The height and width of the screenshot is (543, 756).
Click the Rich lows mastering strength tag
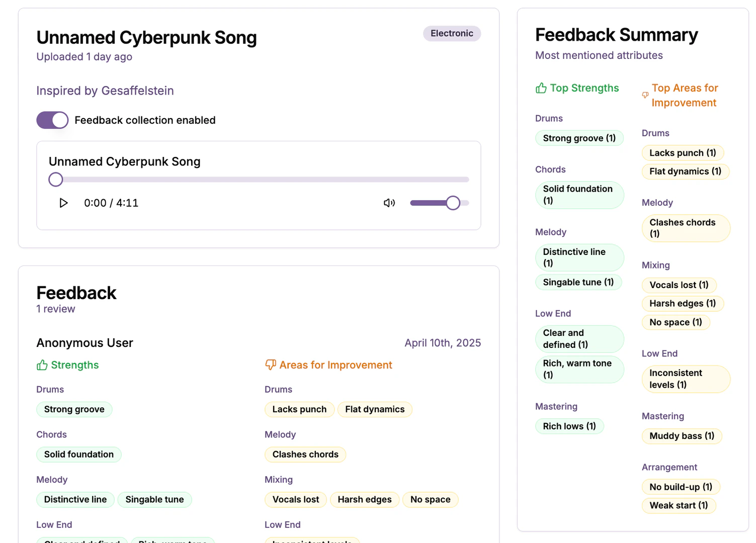pos(569,426)
